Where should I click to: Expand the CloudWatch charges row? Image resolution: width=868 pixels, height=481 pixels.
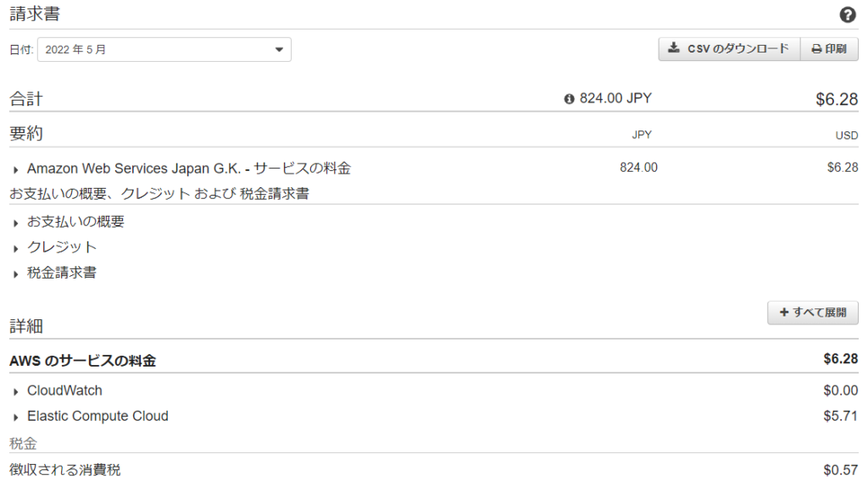coord(16,391)
